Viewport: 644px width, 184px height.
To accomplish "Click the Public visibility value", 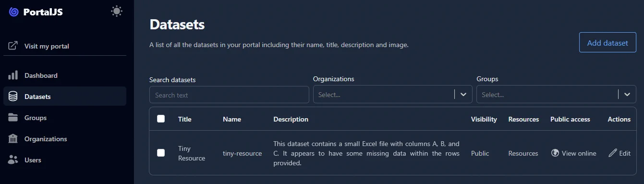I will tap(480, 153).
